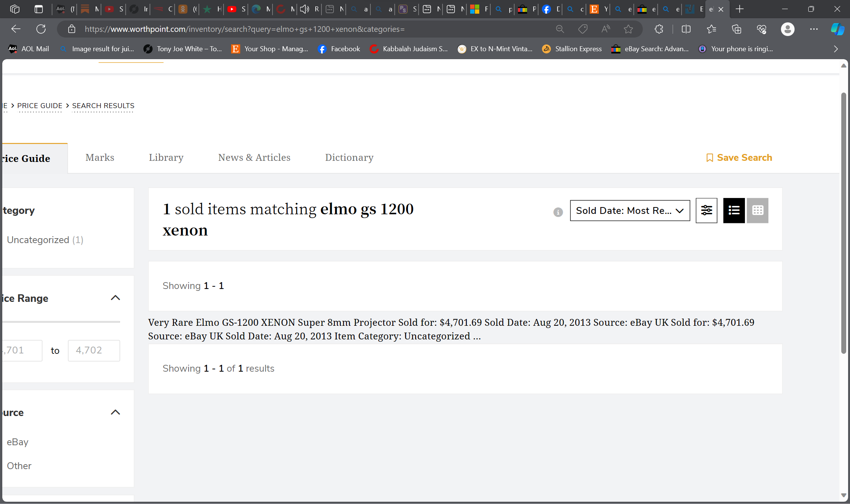Screen dimensions: 850x504
Task: Filter source by eBay
Action: 17,442
